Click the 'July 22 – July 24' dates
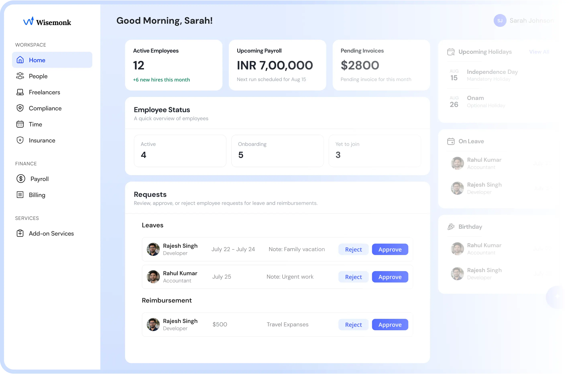This screenshot has width=588, height=374. click(x=233, y=249)
